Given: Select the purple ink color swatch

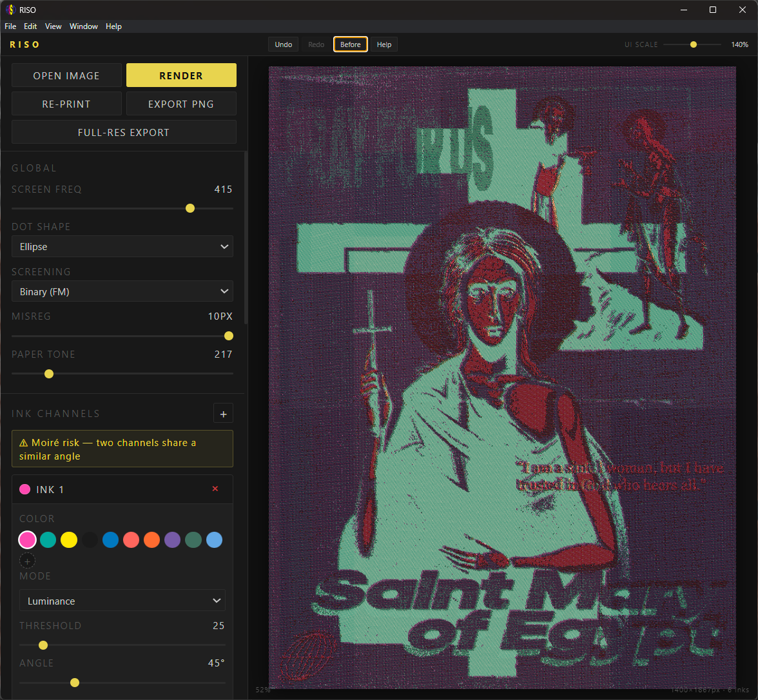Looking at the screenshot, I should (173, 540).
